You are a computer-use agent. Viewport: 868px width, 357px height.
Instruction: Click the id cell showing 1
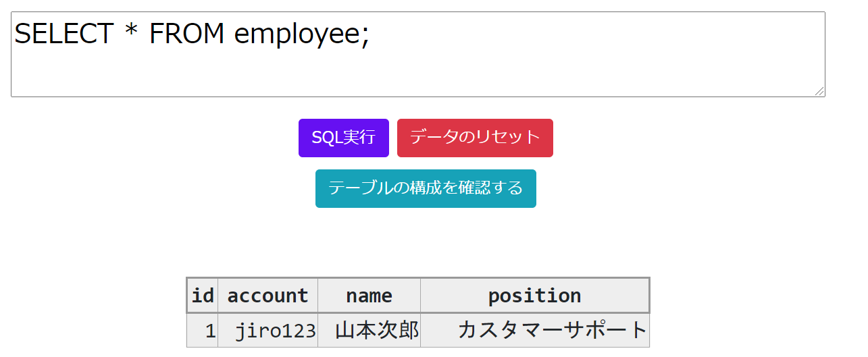[x=203, y=331]
